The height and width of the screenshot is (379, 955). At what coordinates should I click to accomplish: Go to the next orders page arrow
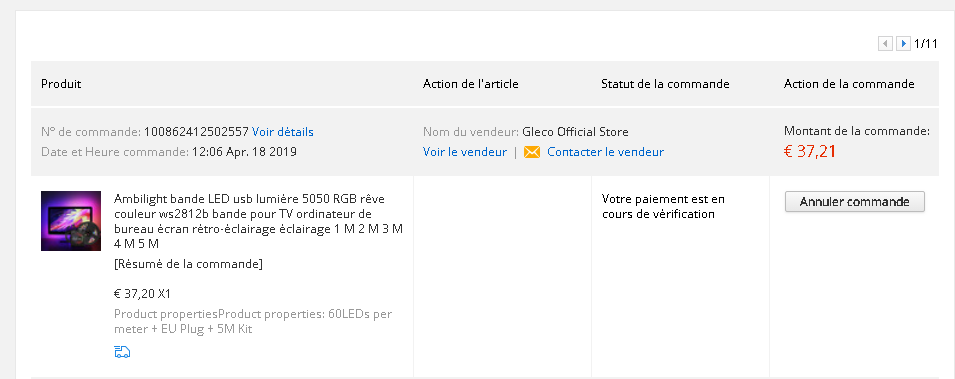903,44
